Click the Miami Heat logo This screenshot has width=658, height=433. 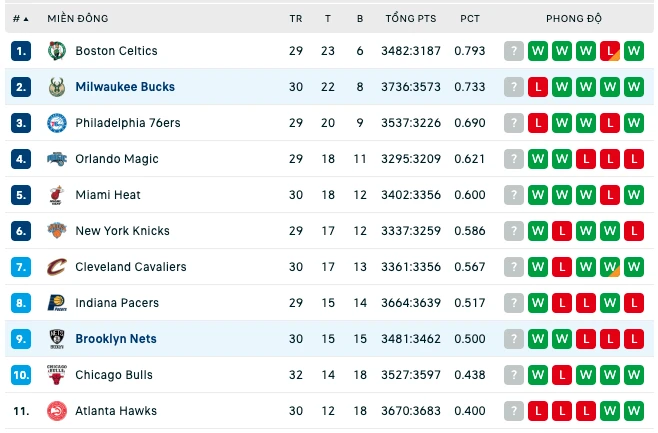point(57,195)
